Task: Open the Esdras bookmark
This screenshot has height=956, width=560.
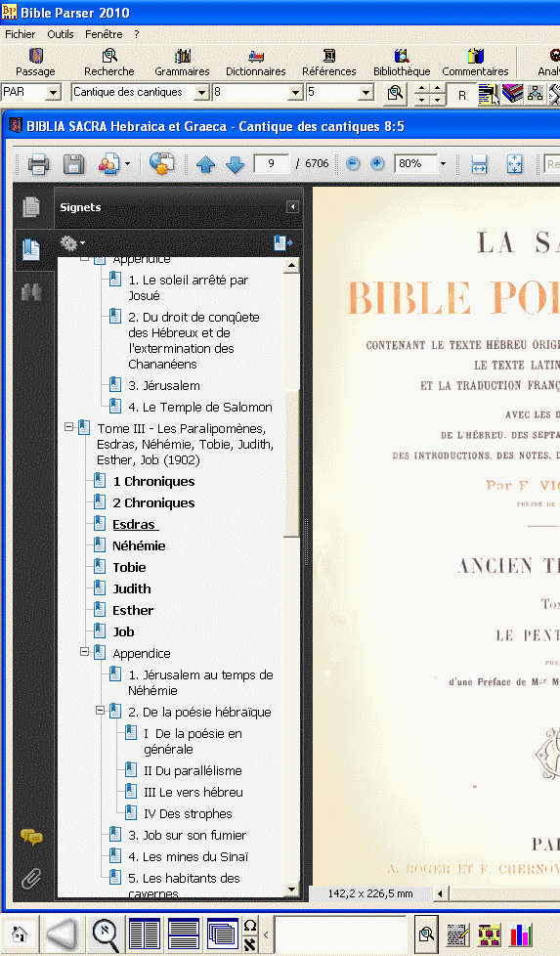Action: click(135, 524)
